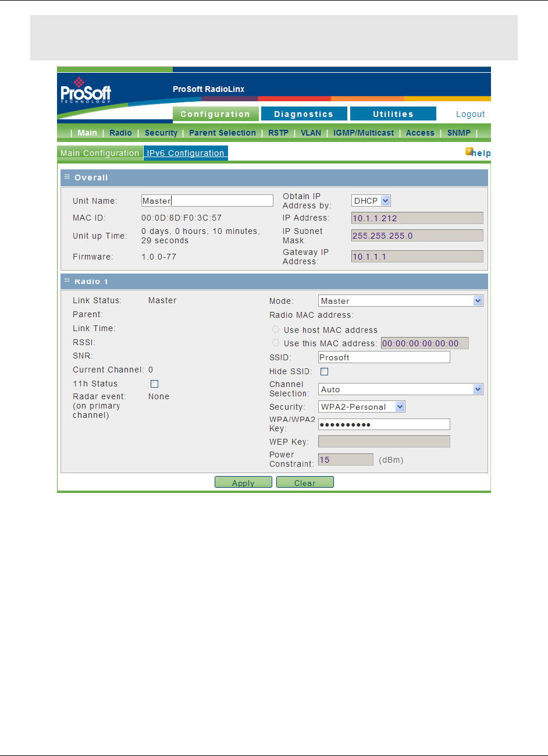Open the Obtain IP Address by dropdown

371,201
